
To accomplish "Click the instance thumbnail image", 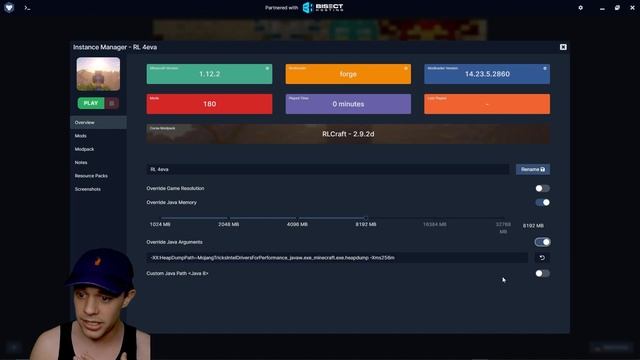I will tap(98, 74).
